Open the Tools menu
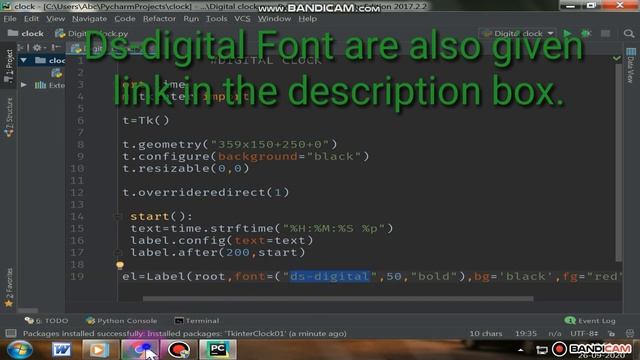Image resolution: width=640 pixels, height=360 pixels. point(216,19)
